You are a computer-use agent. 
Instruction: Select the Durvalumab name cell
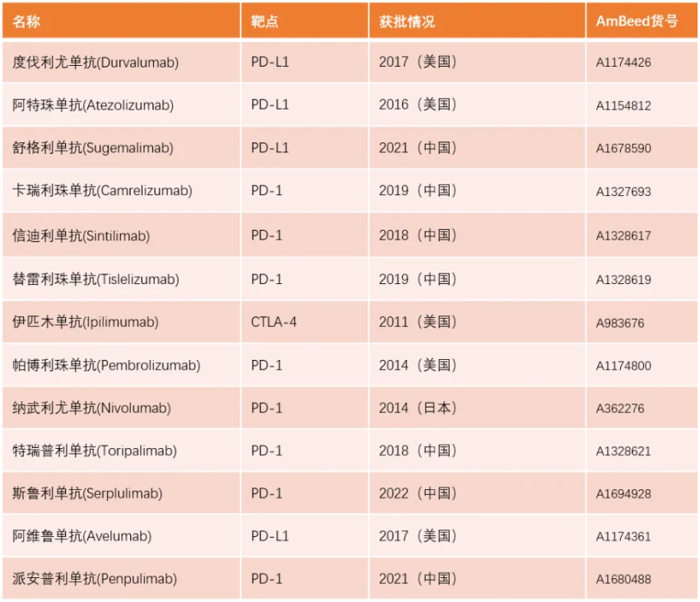click(96, 62)
